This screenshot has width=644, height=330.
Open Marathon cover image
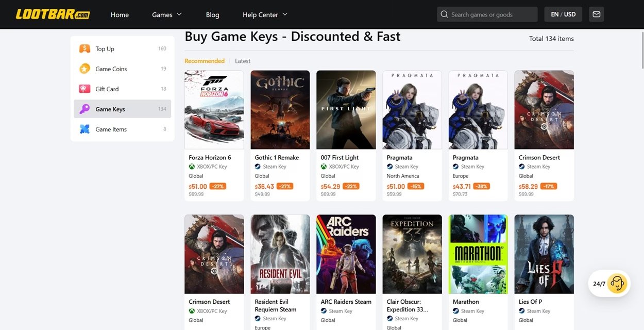click(478, 254)
